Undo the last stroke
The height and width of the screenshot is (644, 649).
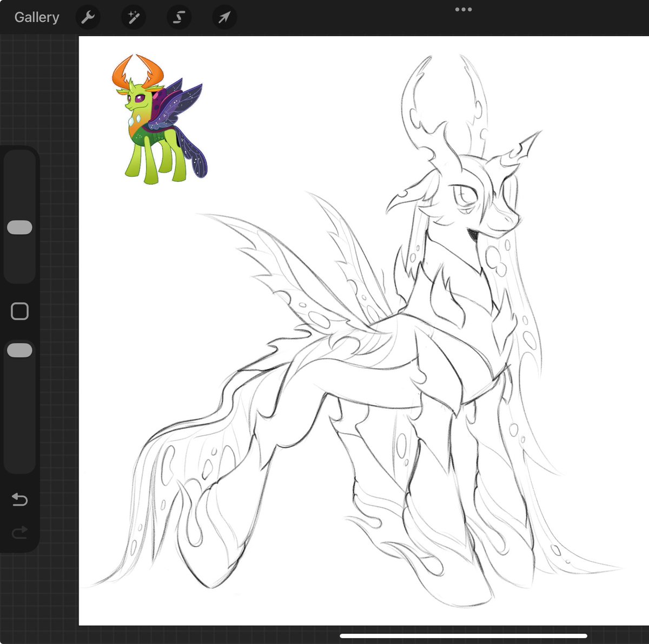pos(19,499)
